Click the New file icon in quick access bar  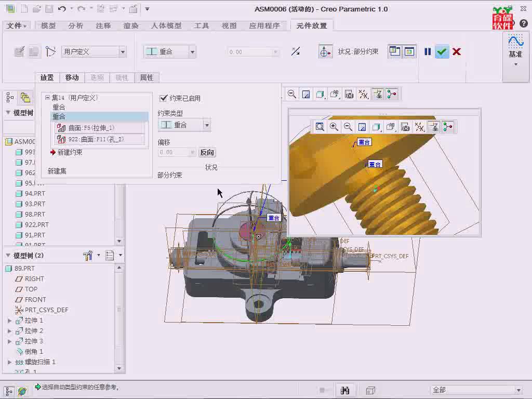(24, 9)
